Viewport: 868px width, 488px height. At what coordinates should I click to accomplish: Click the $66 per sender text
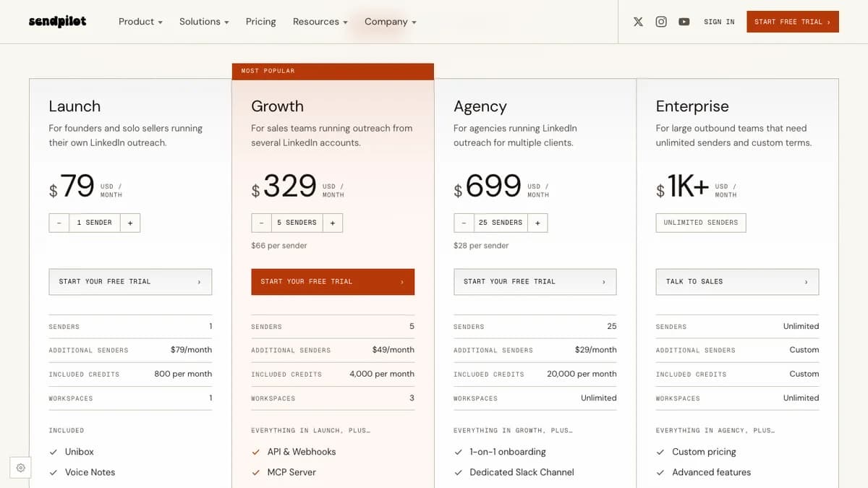point(279,246)
